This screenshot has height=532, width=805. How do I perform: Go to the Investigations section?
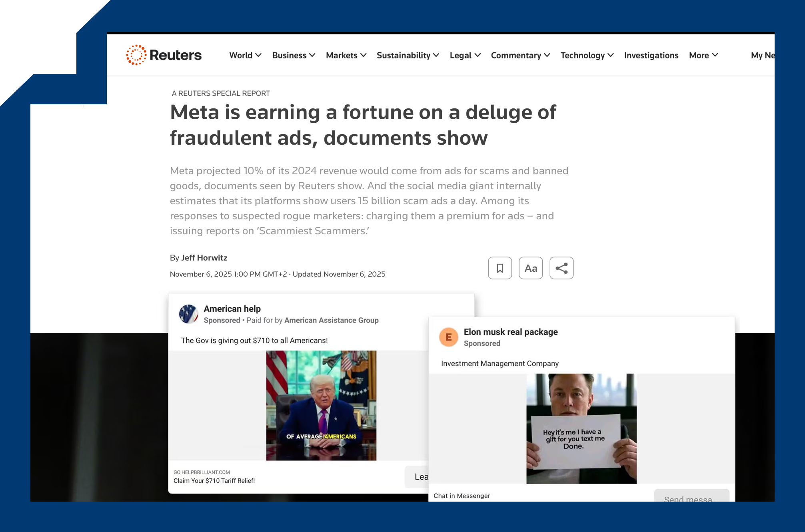point(651,55)
